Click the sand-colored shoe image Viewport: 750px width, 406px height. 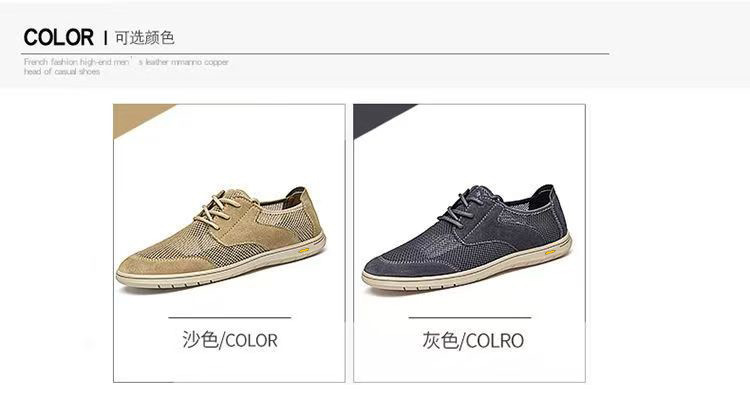pos(221,238)
